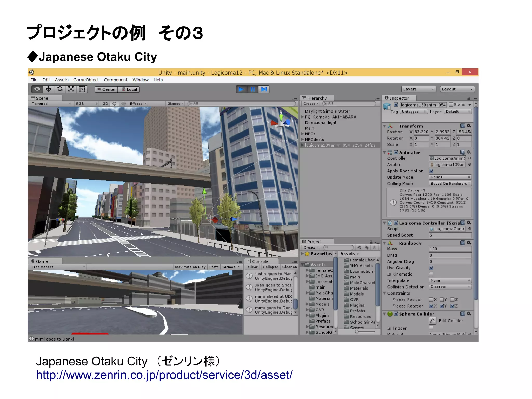Click the Center pivot button

click(107, 89)
